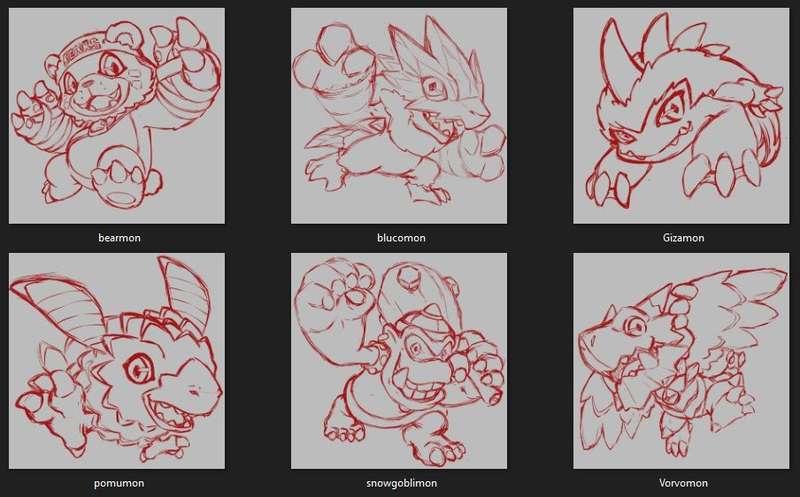Select the file name label "blucomon"
Image resolution: width=800 pixels, height=497 pixels.
[401, 238]
